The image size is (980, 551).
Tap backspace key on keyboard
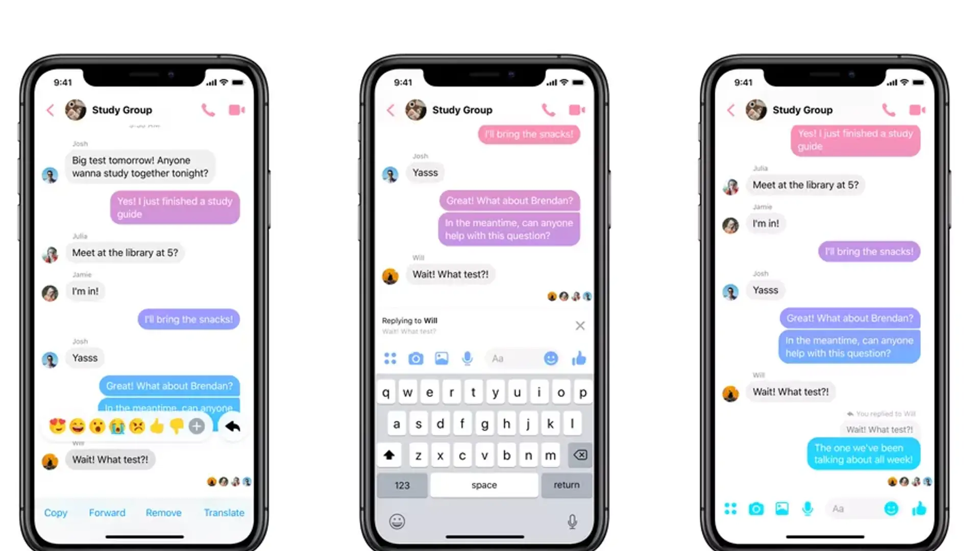(578, 455)
